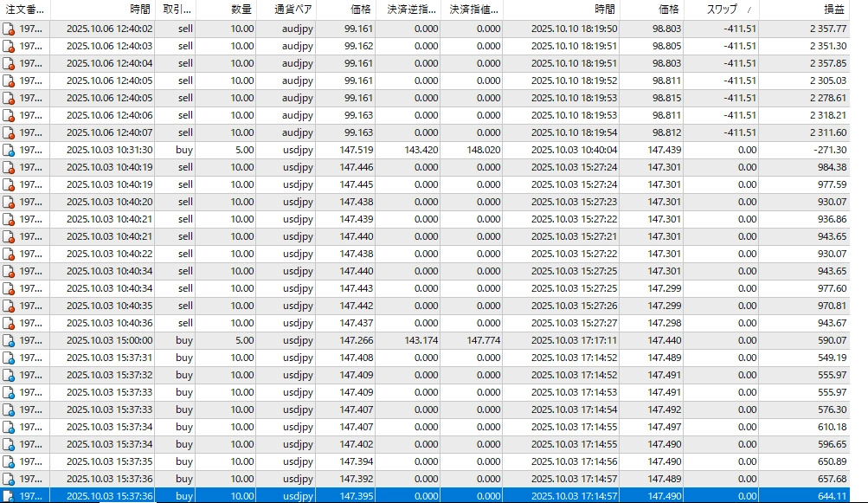Click the close price 98.805 cell
The width and height of the screenshot is (868, 503).
point(666,46)
